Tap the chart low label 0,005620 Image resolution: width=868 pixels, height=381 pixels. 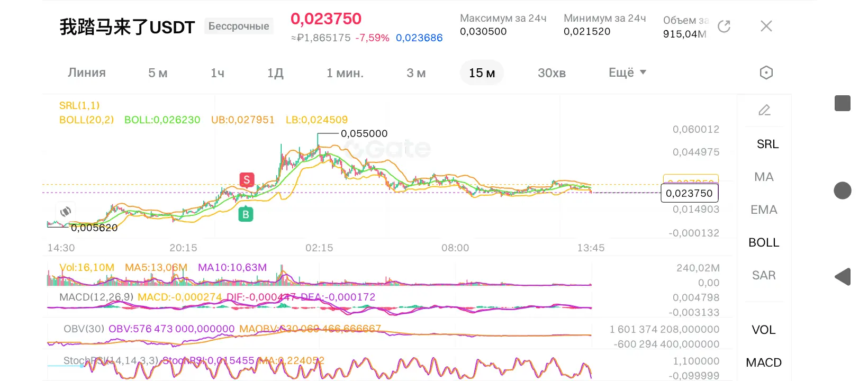[94, 228]
